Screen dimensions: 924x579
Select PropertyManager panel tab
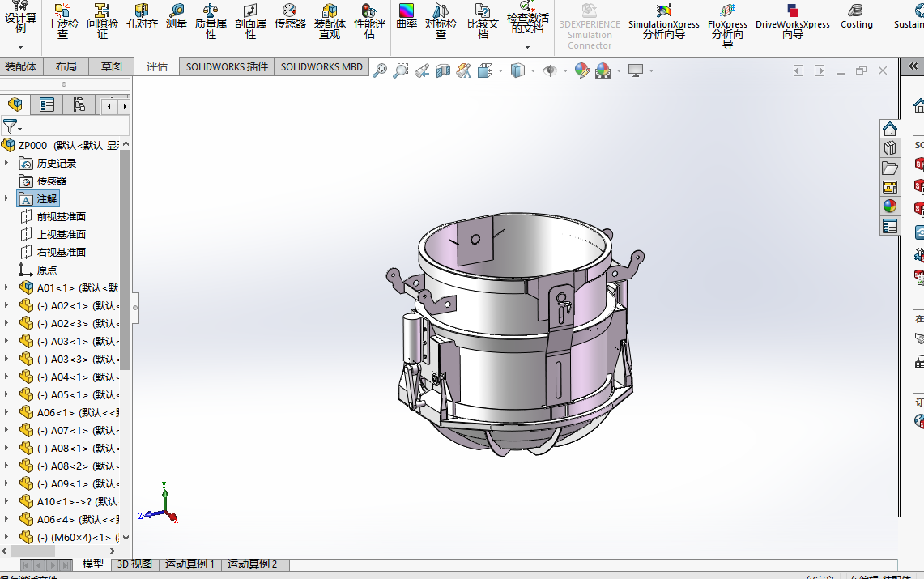pos(46,104)
